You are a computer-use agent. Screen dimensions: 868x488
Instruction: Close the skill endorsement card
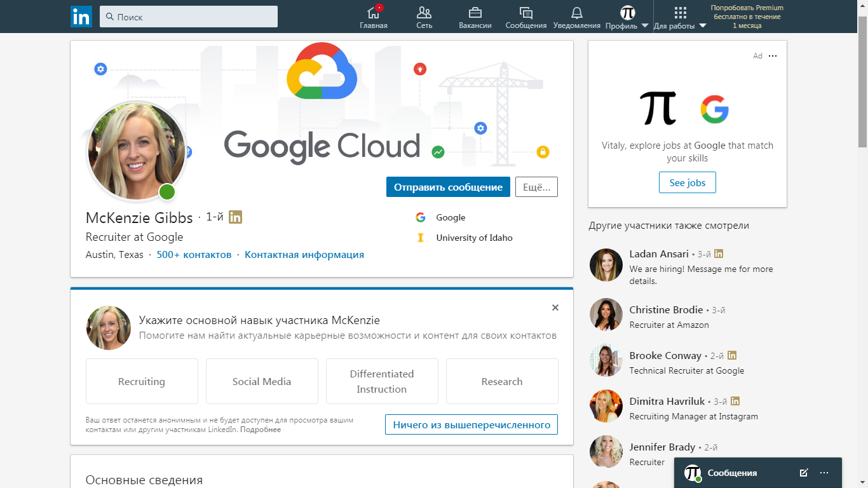(x=555, y=308)
